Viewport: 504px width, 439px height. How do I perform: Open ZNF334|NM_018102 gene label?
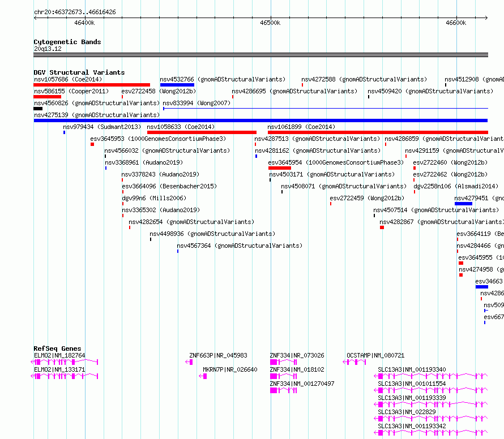(x=297, y=369)
